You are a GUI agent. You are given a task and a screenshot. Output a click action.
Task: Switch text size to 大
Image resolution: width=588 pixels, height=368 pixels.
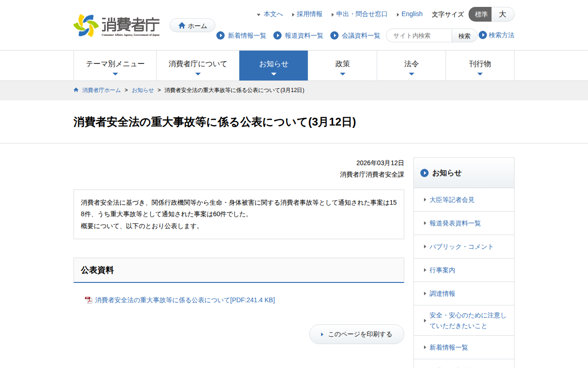click(503, 14)
